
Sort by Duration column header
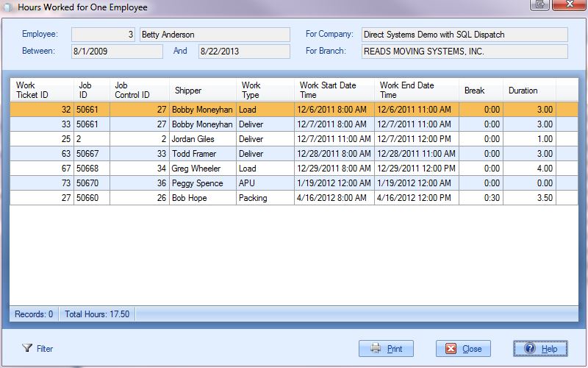[x=529, y=91]
